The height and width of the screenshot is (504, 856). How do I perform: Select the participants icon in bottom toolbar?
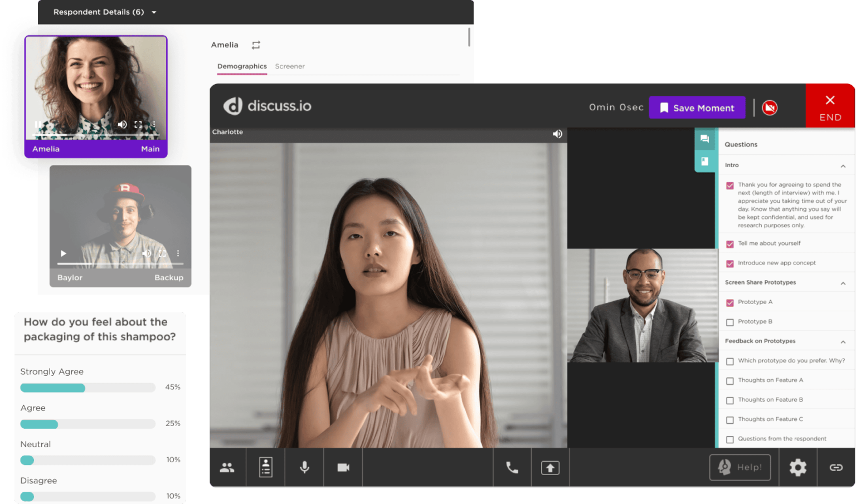[227, 467]
